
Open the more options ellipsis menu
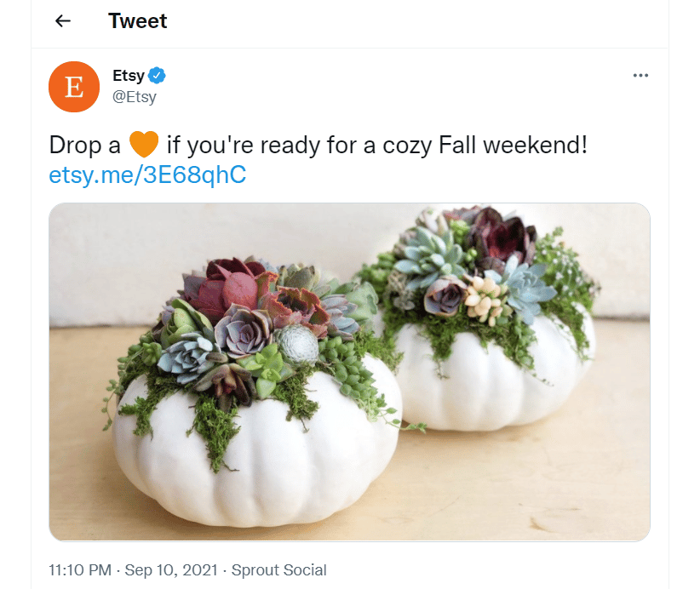point(640,76)
